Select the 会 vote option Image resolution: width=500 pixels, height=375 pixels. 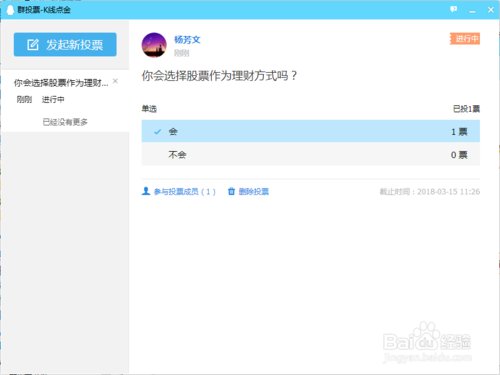(x=311, y=131)
